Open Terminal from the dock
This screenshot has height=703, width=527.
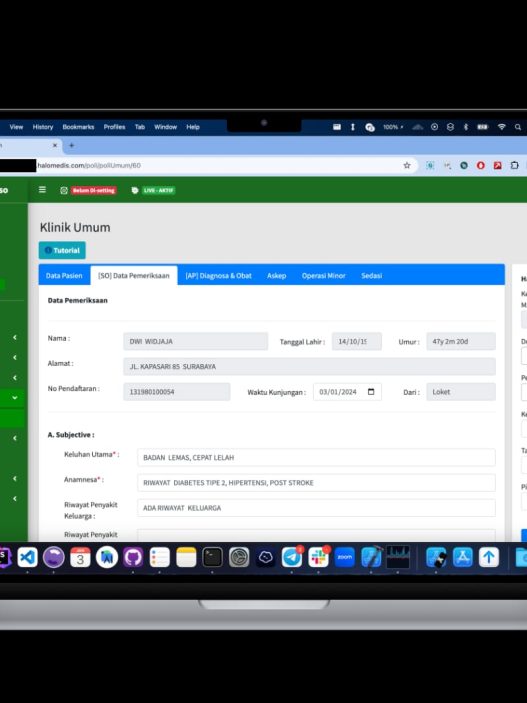pyautogui.click(x=213, y=557)
